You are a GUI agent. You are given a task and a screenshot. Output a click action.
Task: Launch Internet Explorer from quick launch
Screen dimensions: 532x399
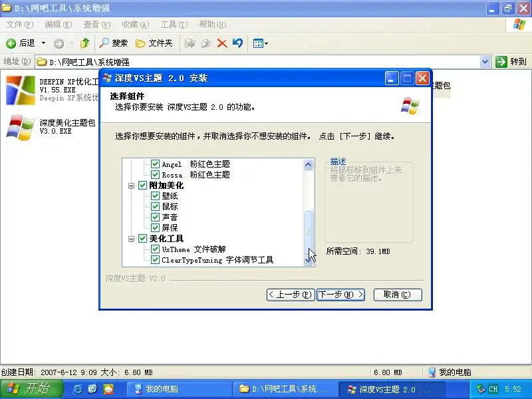click(x=77, y=389)
